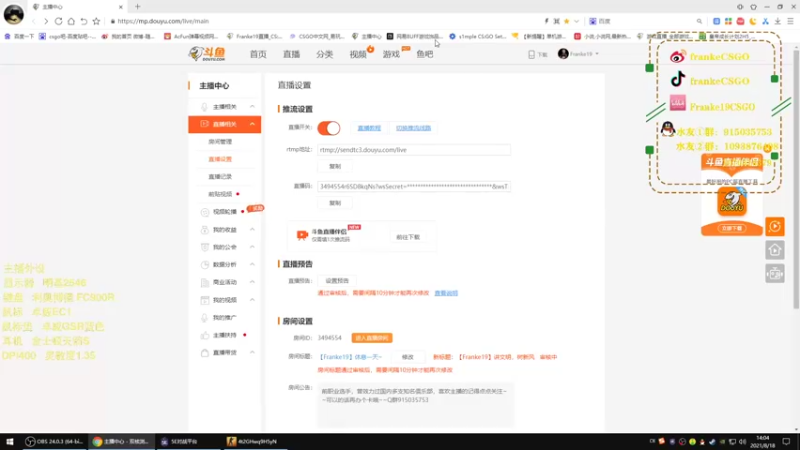
Task: Open the 首页 tab in Douyu navigation
Action: coord(258,54)
